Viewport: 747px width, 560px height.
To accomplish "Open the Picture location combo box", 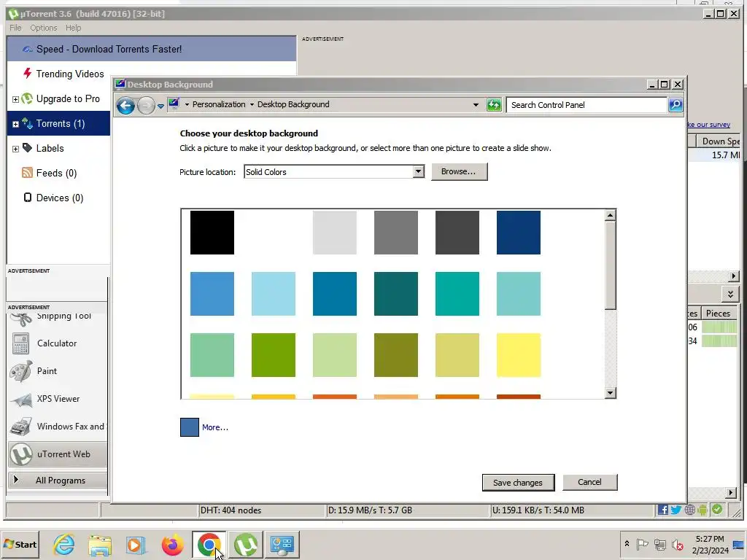I will coord(334,172).
